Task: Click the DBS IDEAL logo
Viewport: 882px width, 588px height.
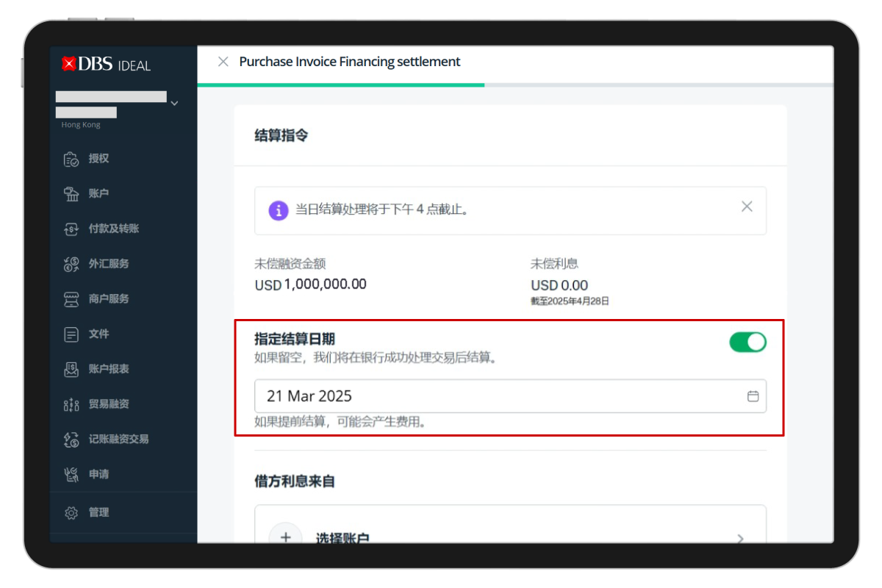Action: [x=107, y=65]
